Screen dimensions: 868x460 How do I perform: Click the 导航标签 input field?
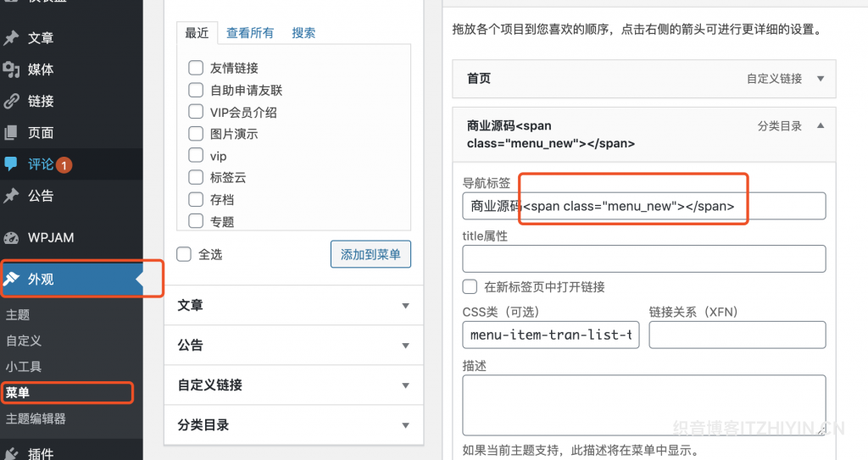(x=644, y=206)
